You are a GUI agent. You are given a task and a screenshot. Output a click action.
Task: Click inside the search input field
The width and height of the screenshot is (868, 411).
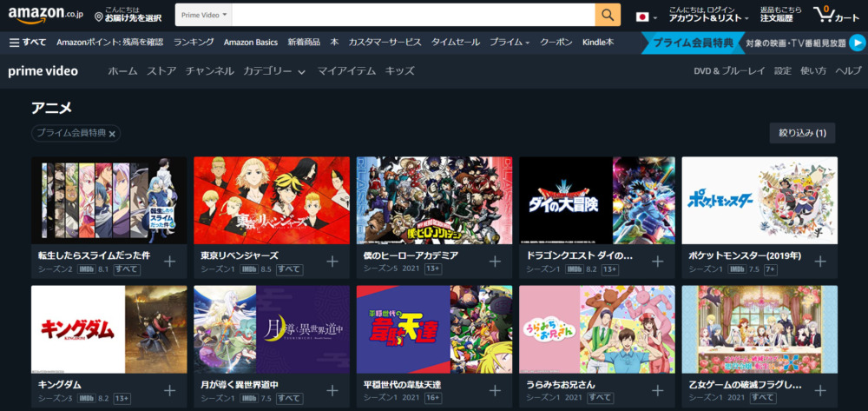tap(413, 15)
